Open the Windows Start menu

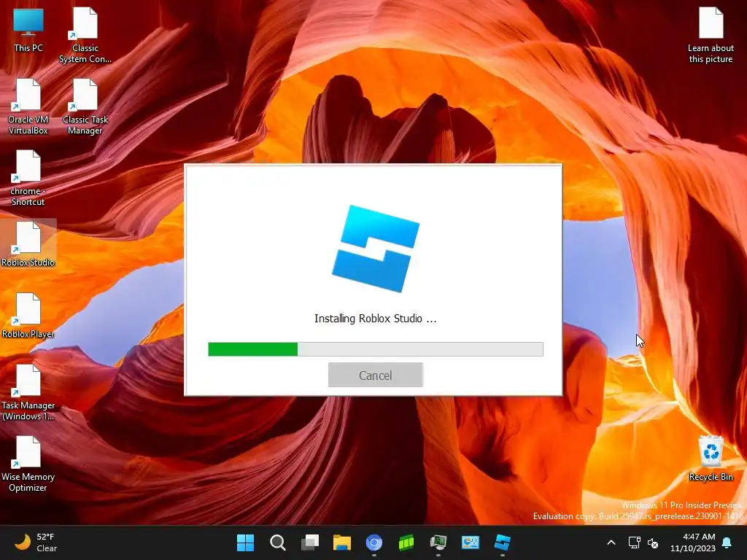click(x=245, y=542)
